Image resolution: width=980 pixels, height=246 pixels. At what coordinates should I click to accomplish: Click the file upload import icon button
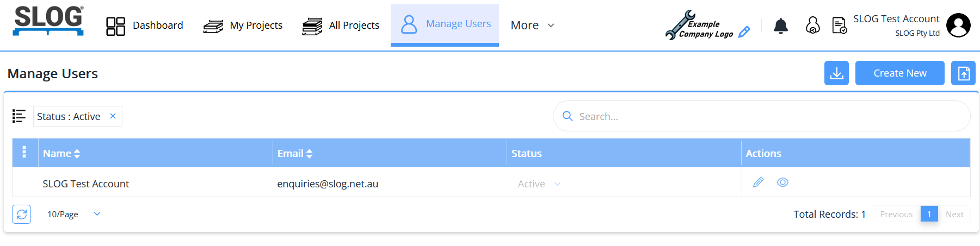pos(963,73)
